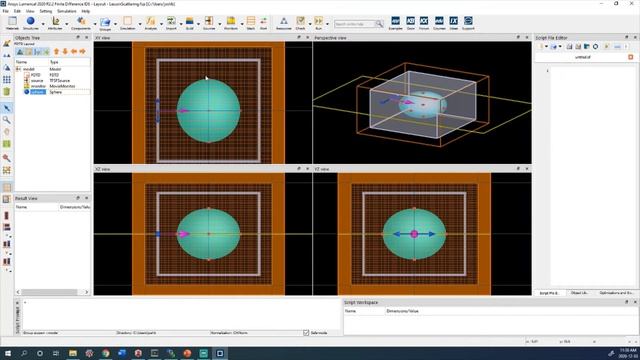The height and width of the screenshot is (360, 640).
Task: Open the Structures dropdown arrow
Action: pyautogui.click(x=43, y=24)
